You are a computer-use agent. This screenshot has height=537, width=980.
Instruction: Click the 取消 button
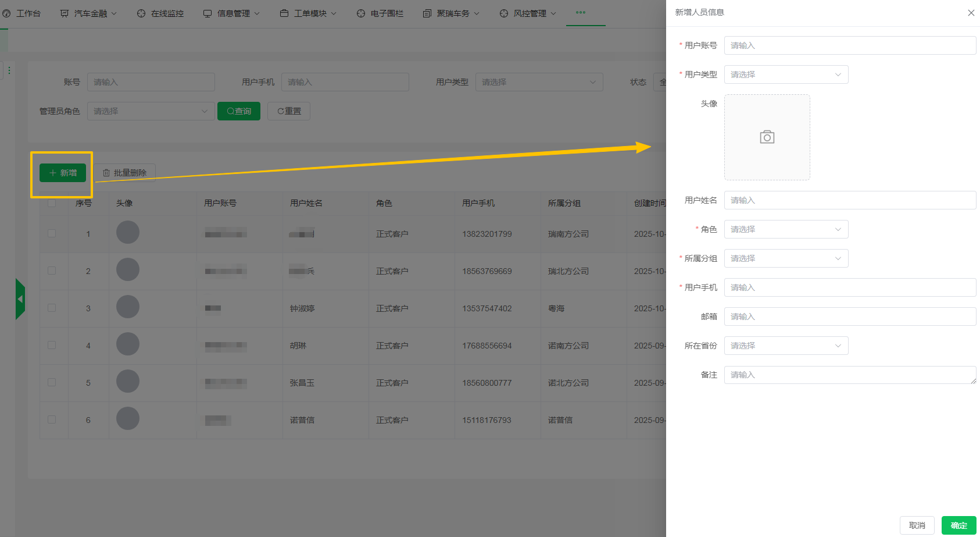point(917,525)
